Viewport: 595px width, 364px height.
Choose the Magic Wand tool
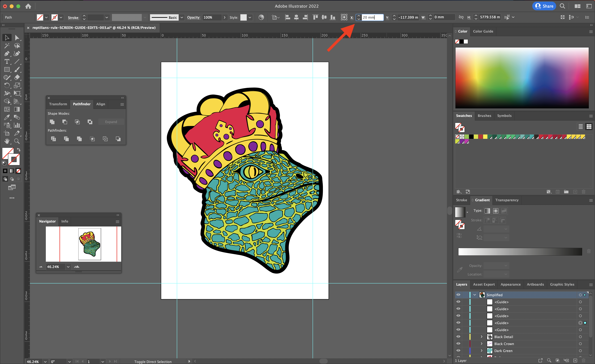(7, 46)
